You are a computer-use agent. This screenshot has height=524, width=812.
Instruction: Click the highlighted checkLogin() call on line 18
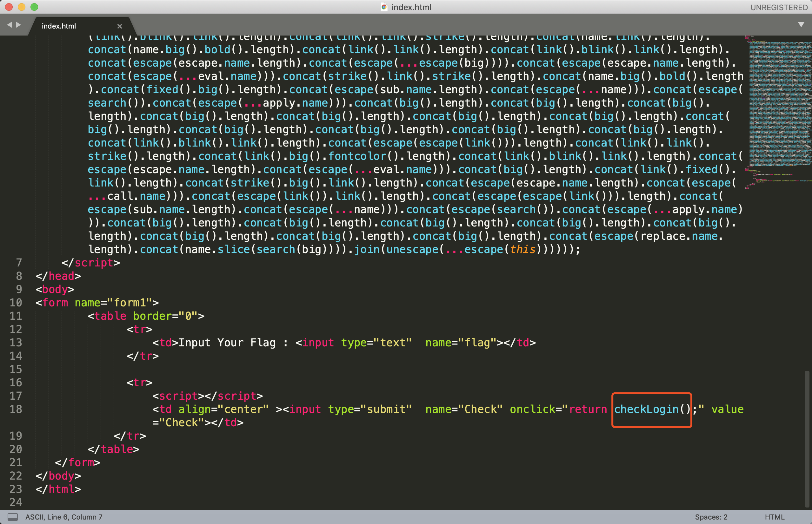pyautogui.click(x=651, y=409)
